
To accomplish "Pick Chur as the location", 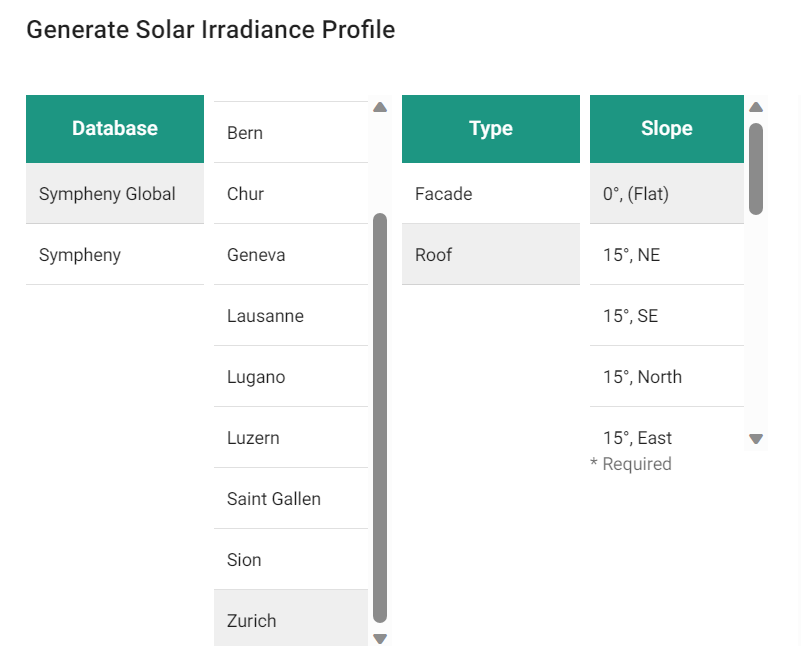I will click(x=290, y=194).
